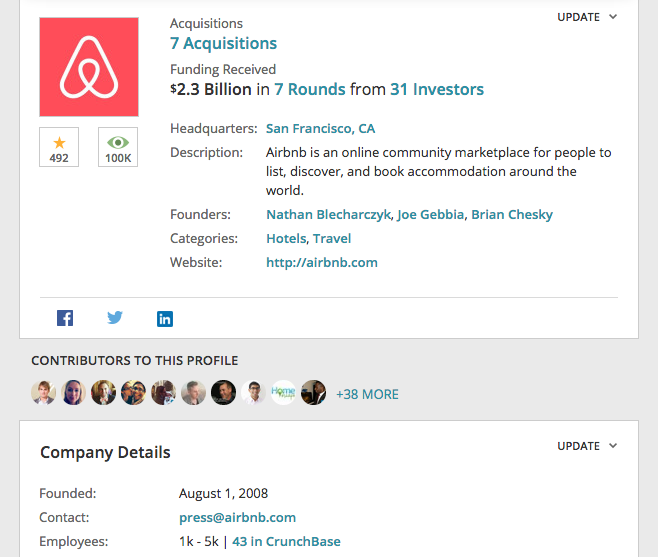Open the UPDATE dropdown in Company Details
This screenshot has width=658, height=557.
point(587,446)
